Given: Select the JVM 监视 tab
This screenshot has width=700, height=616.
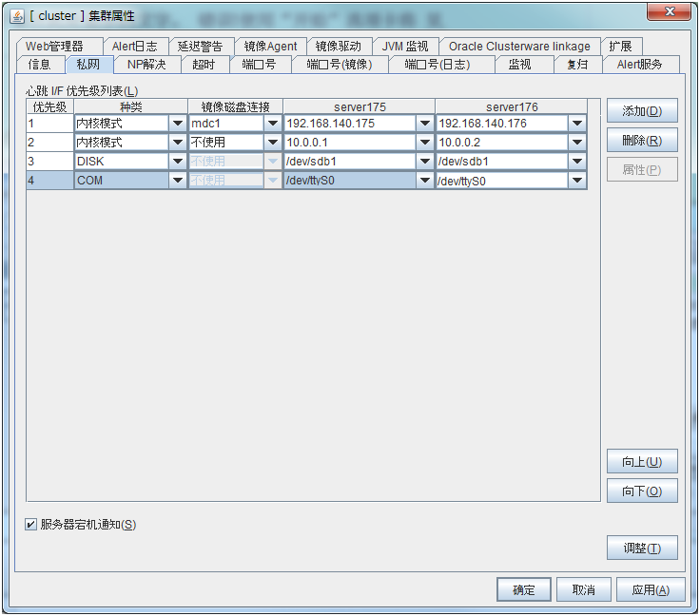Looking at the screenshot, I should pos(404,46).
